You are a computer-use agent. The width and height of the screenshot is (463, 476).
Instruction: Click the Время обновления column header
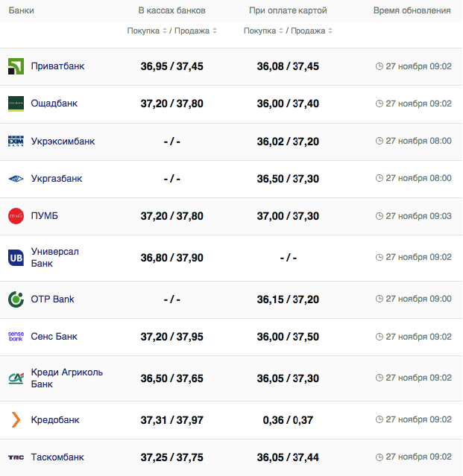(x=412, y=11)
